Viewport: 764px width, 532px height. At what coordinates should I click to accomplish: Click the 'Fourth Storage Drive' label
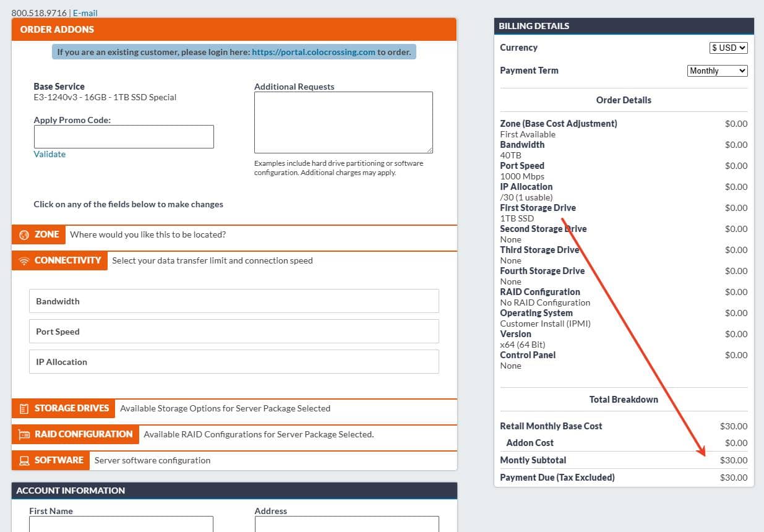click(x=543, y=271)
